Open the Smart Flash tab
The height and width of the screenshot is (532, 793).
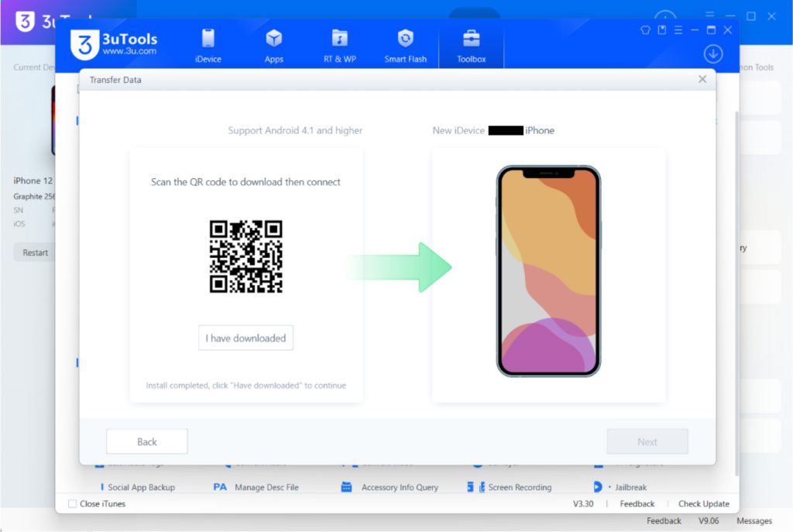[x=405, y=46]
